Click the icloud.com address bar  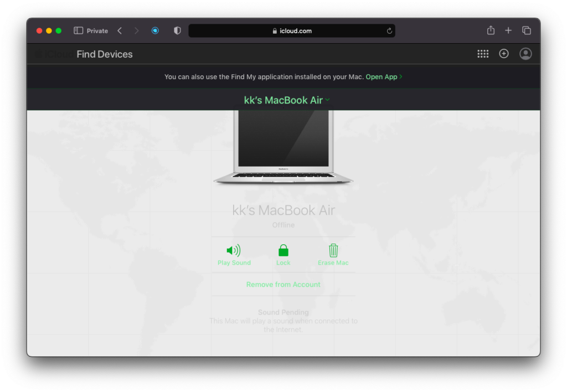[292, 31]
